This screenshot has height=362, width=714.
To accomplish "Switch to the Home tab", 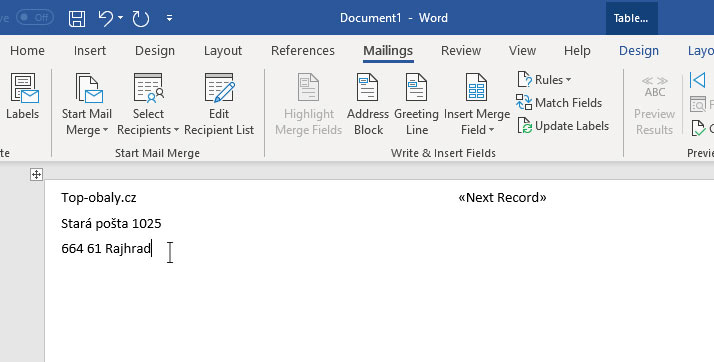I will (27, 51).
